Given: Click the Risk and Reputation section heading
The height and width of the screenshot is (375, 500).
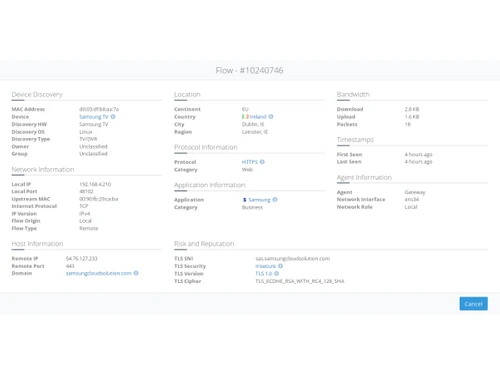Looking at the screenshot, I should [204, 244].
